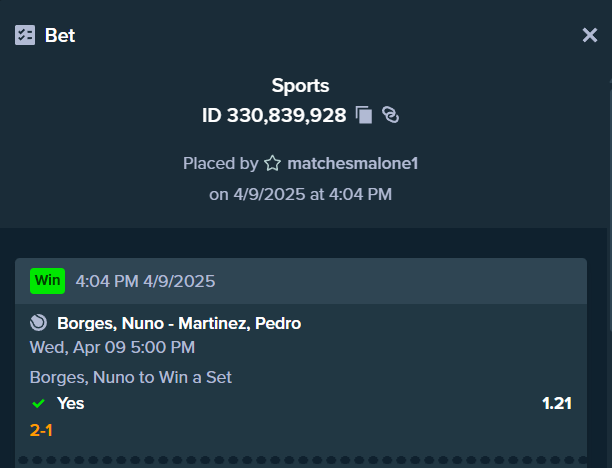Click the 4:04 PM 4/9/2025 timestamp header
Screen dimensions: 612x468
pos(145,281)
